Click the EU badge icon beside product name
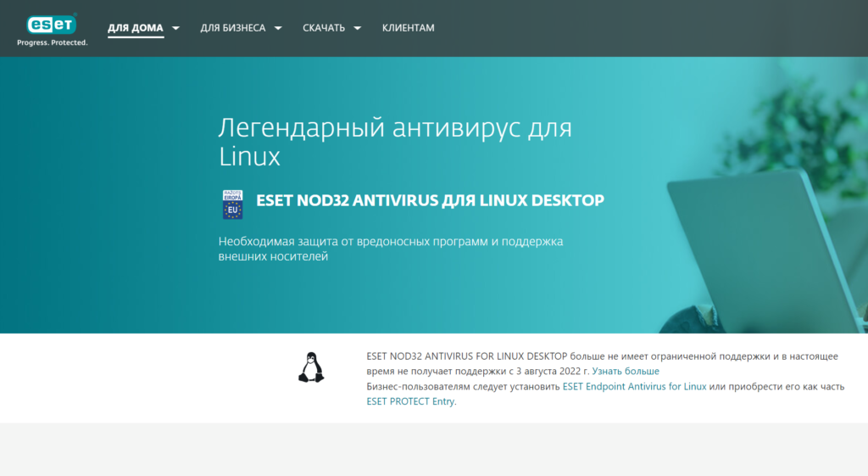The height and width of the screenshot is (476, 868). [232, 204]
